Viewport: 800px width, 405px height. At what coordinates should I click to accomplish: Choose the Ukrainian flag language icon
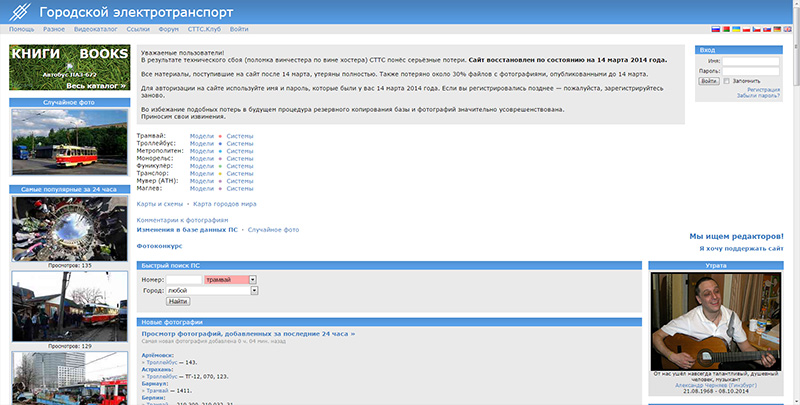[736, 30]
